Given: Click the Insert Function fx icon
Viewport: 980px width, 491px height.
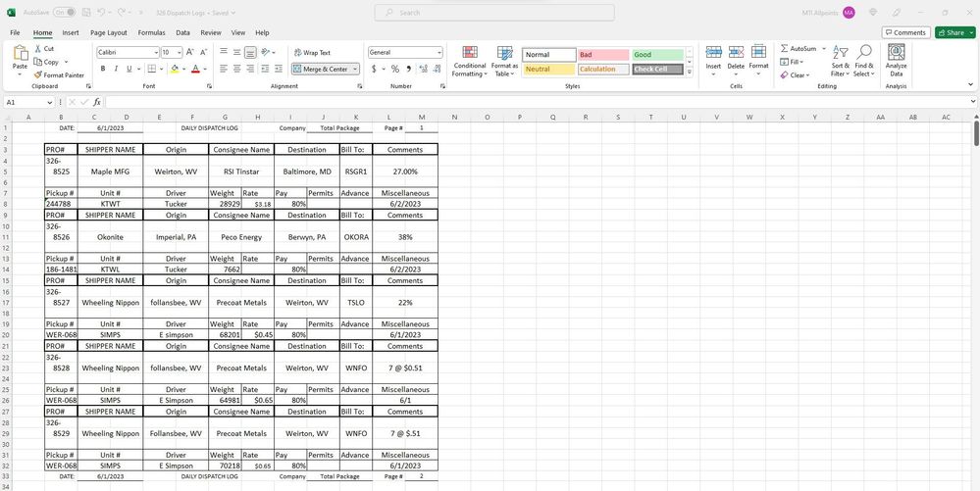Looking at the screenshot, I should (97, 102).
